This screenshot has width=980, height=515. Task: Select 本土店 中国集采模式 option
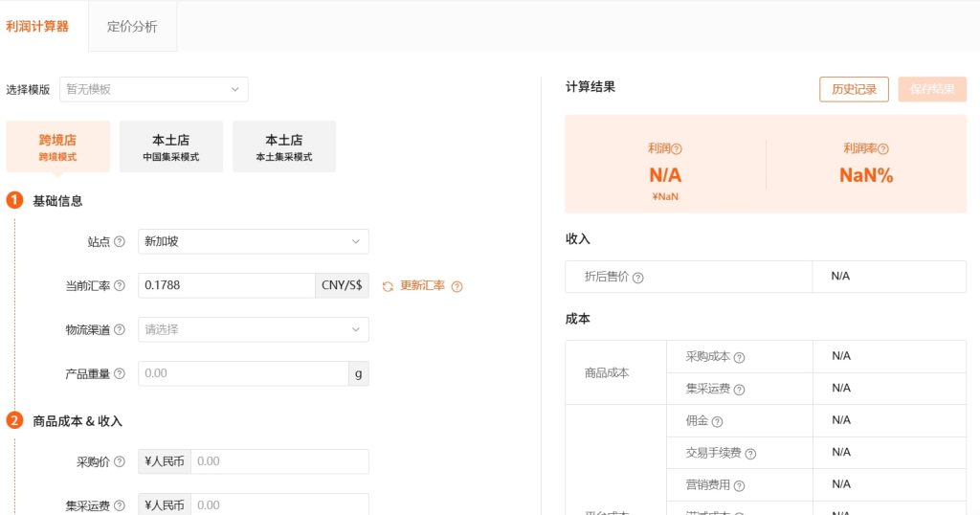coord(170,146)
